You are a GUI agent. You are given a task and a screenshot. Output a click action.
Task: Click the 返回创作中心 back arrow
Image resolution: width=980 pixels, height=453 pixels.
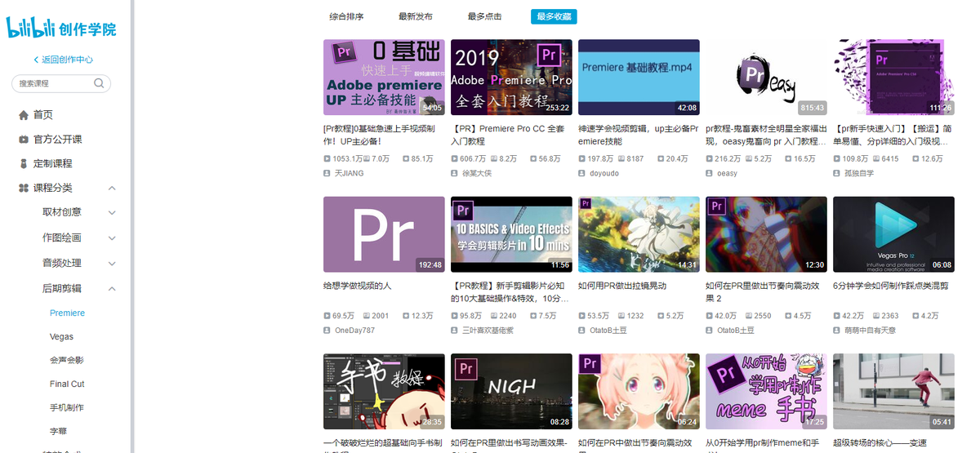[36, 60]
